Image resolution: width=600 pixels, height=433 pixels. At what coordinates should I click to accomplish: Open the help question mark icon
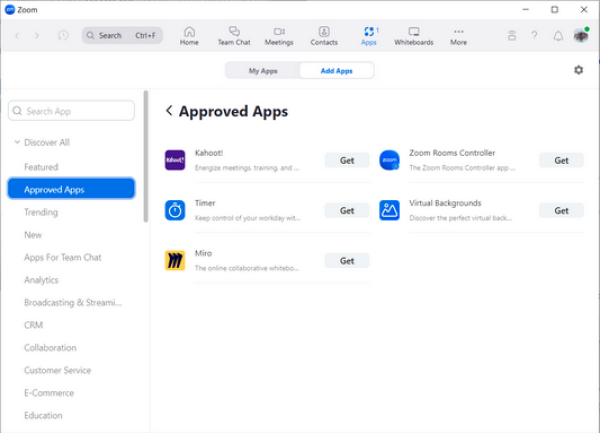click(535, 36)
